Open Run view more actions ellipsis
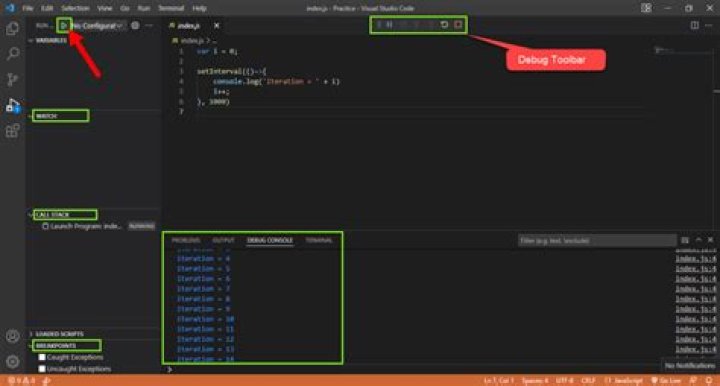The height and width of the screenshot is (386, 720). click(x=149, y=25)
